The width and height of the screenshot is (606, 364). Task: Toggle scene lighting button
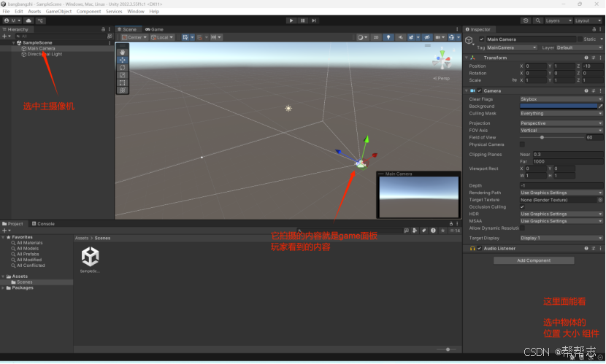(388, 37)
